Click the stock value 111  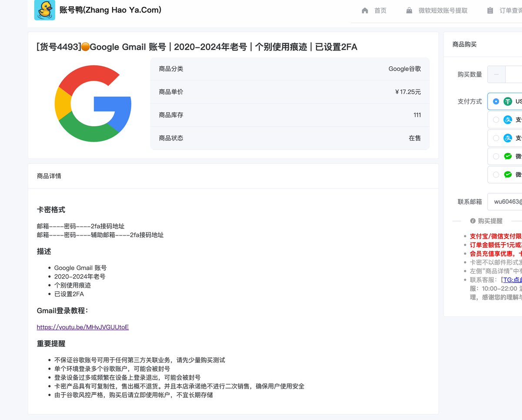coord(417,115)
